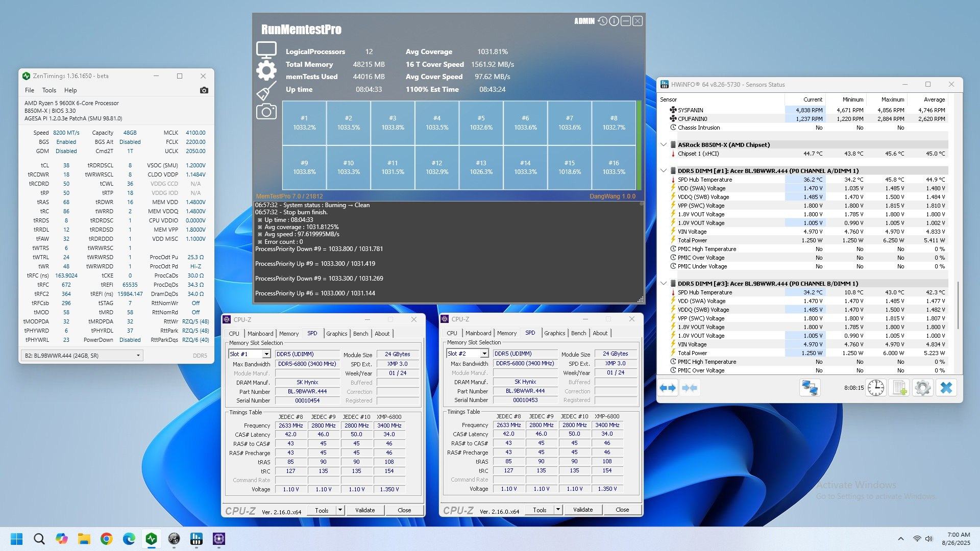This screenshot has height=551, width=980.
Task: Open HWiNFO sensor settings gear
Action: click(x=922, y=388)
